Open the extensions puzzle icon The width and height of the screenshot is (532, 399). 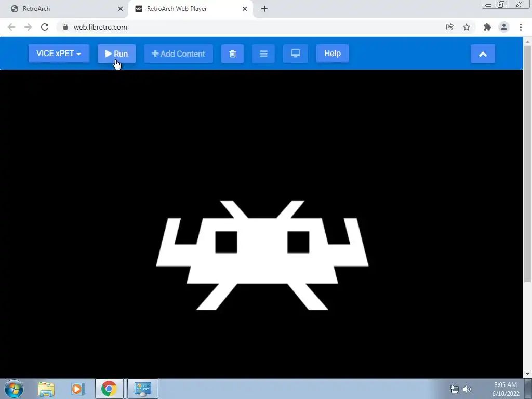[x=487, y=27]
